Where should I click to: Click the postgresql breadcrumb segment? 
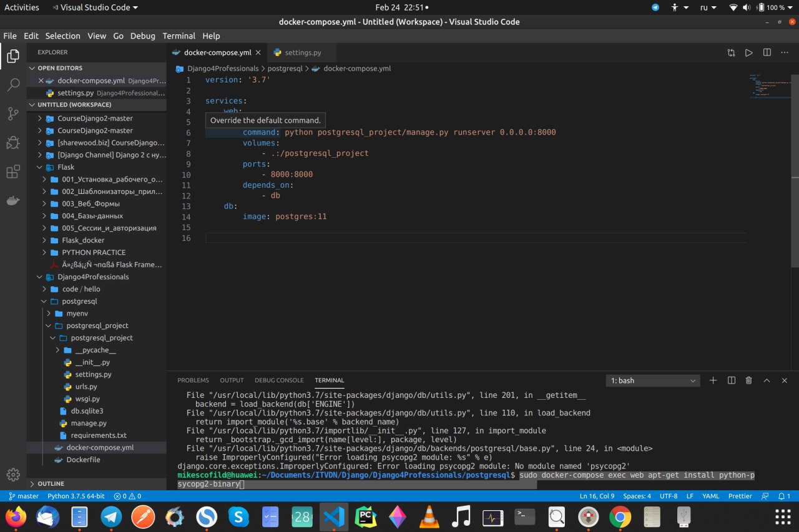tap(286, 69)
